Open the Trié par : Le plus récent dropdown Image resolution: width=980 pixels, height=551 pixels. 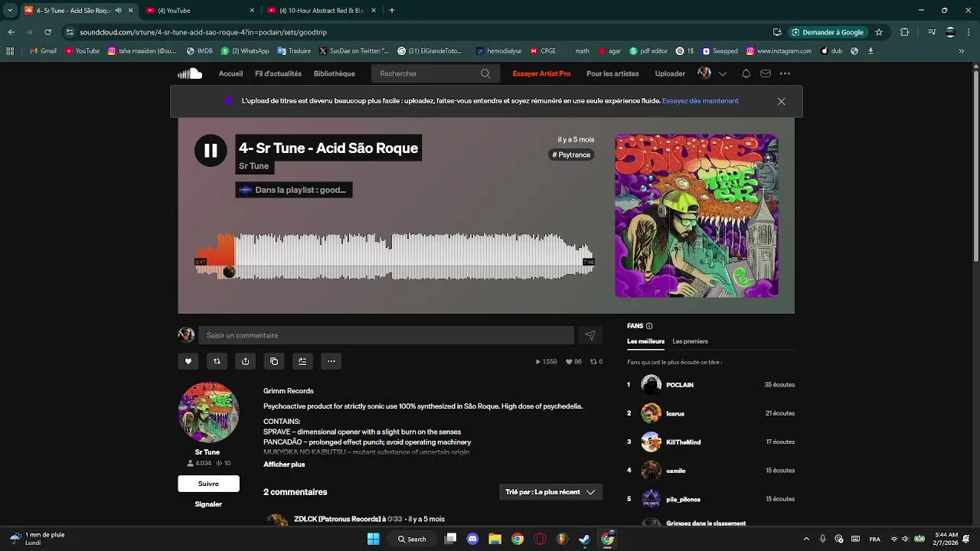coord(550,492)
